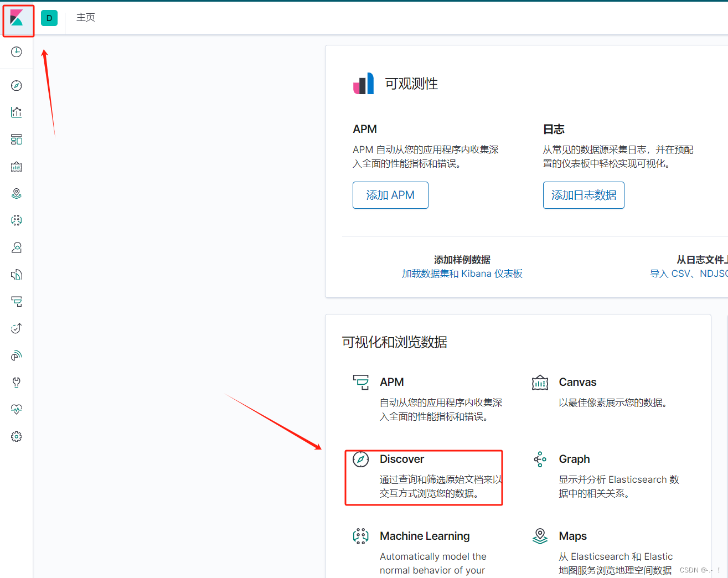The height and width of the screenshot is (578, 728).
Task: Click the 添加样例数据 label
Action: (462, 260)
